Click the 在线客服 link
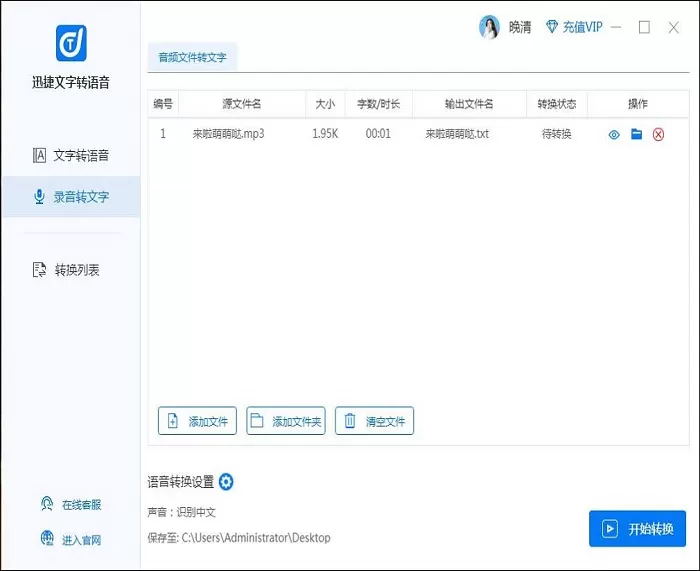Screen dimensions: 700x571 (x=71, y=504)
